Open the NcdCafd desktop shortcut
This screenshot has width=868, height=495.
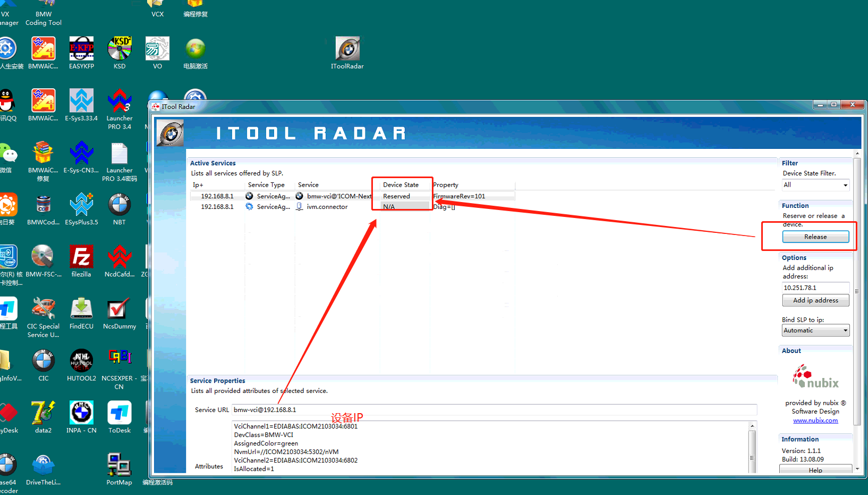(x=120, y=262)
